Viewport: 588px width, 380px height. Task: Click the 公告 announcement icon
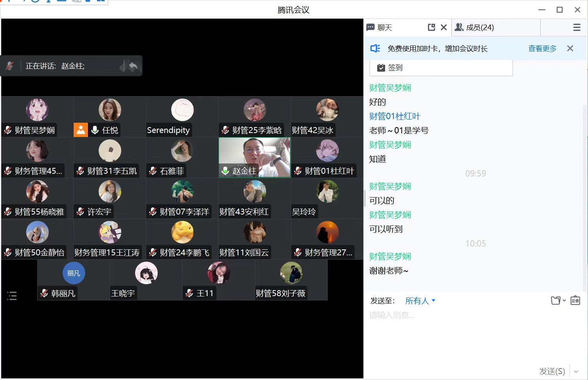tap(575, 300)
